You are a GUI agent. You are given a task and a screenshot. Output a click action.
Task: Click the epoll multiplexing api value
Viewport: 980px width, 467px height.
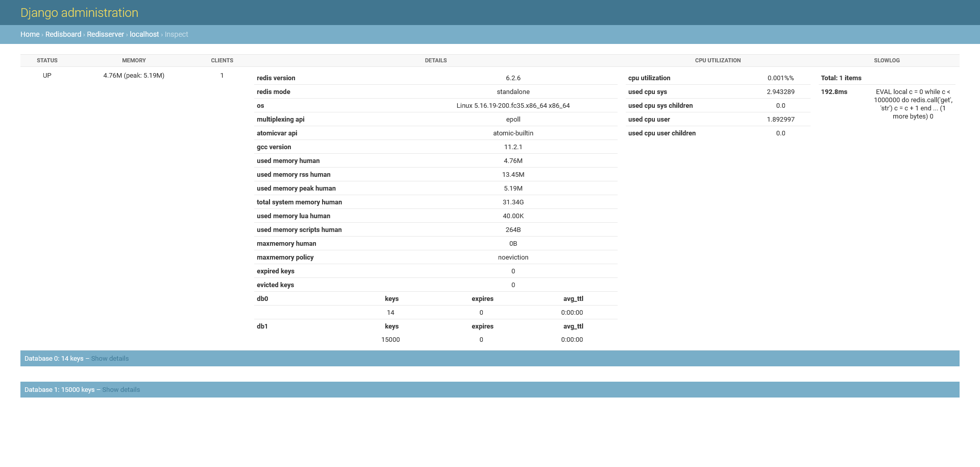pos(513,120)
